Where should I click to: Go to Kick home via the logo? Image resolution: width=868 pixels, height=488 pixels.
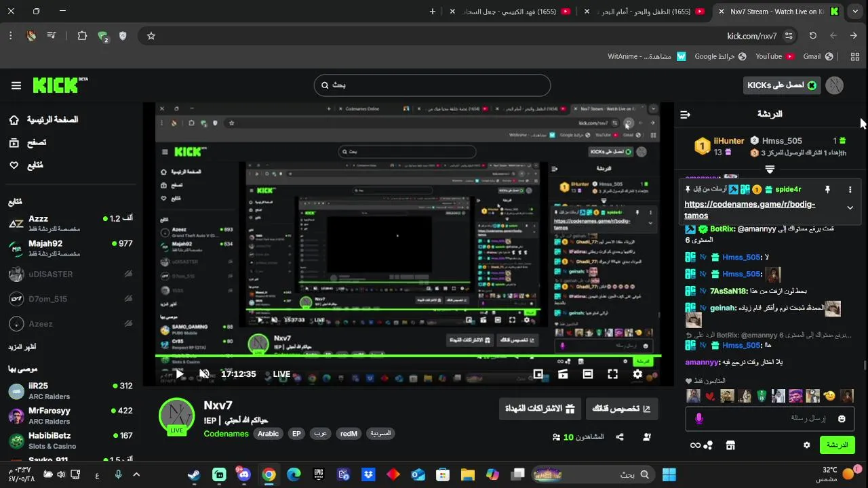60,85
